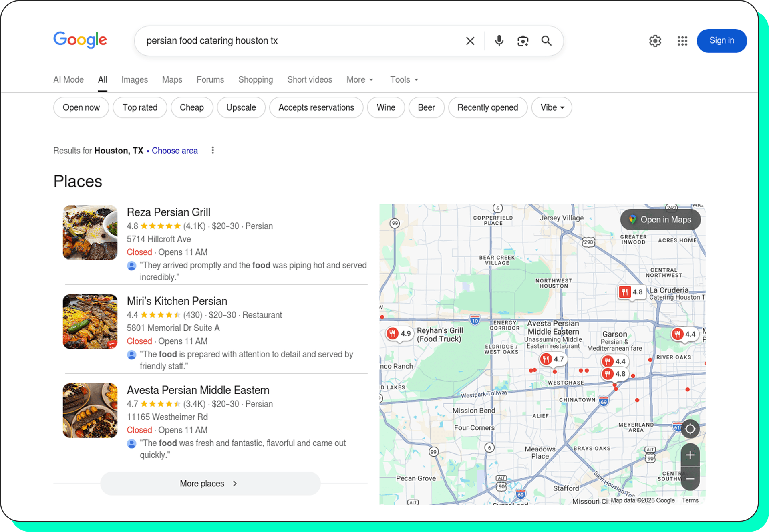Click reviewer avatar icon on Miri's Kitchen Persian

pyautogui.click(x=131, y=355)
